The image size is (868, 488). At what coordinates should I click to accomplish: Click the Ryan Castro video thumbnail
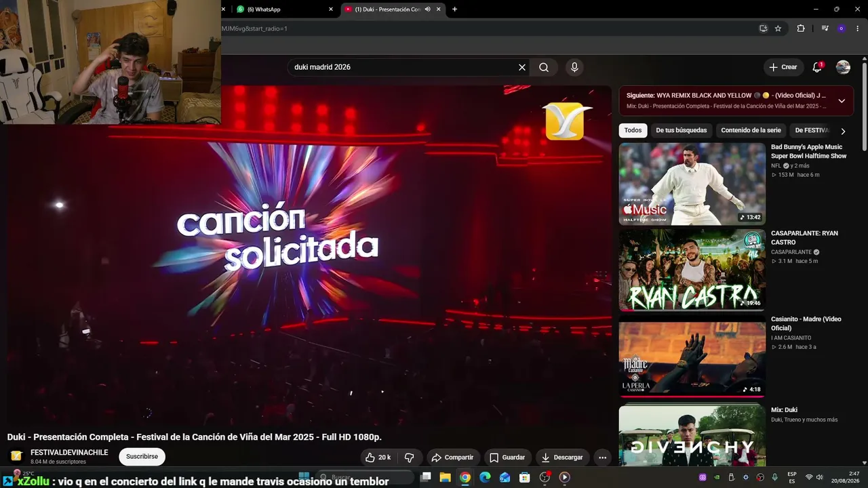[x=692, y=270]
